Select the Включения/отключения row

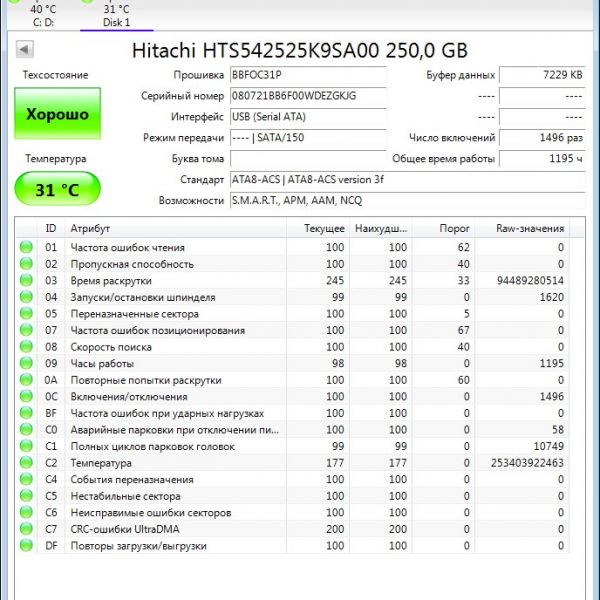[293, 396]
